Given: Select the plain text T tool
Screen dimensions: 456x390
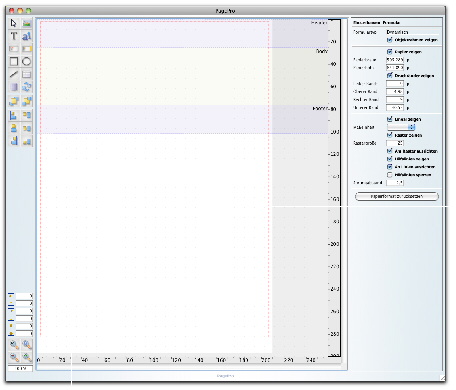Looking at the screenshot, I should click(x=14, y=36).
